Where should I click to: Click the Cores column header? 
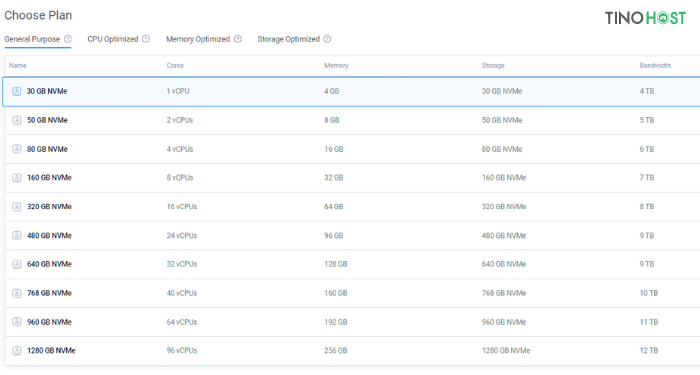[175, 66]
